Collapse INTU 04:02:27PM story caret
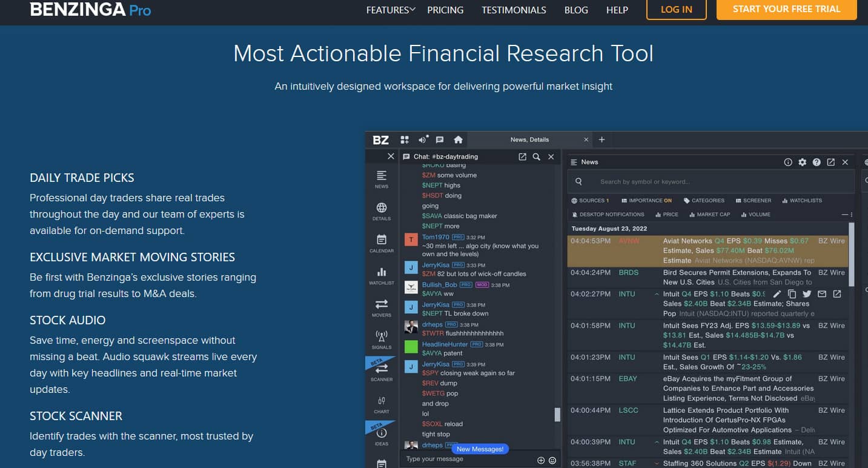The width and height of the screenshot is (868, 468). pos(657,294)
